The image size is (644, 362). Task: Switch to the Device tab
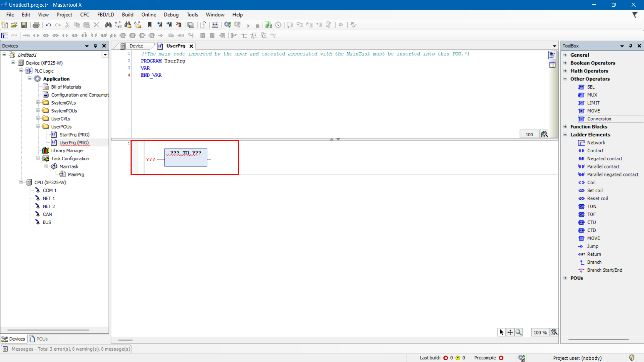(136, 46)
